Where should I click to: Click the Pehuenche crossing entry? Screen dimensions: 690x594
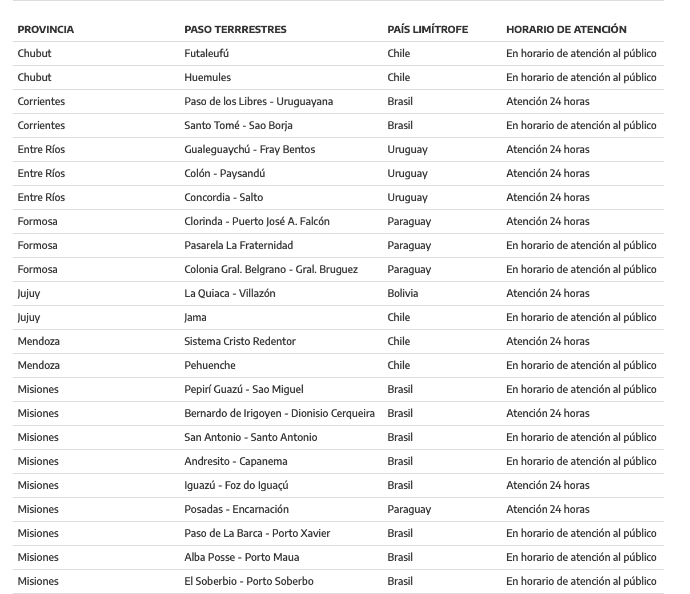click(x=210, y=365)
